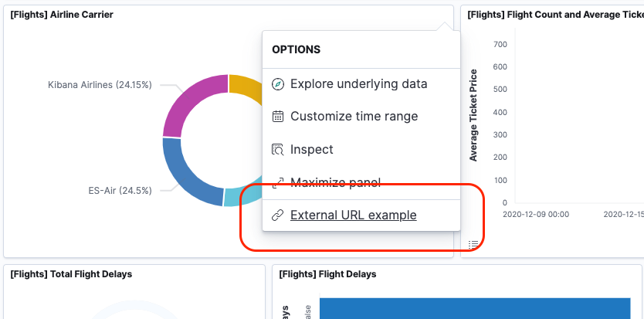Choose Customize time range option
Screen dimensions: 644x319
tap(354, 117)
